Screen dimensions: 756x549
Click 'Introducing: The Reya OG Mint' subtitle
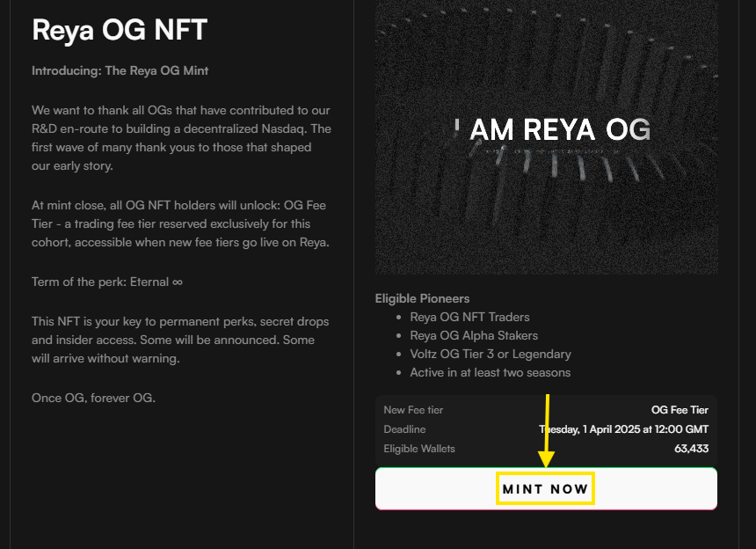[120, 70]
